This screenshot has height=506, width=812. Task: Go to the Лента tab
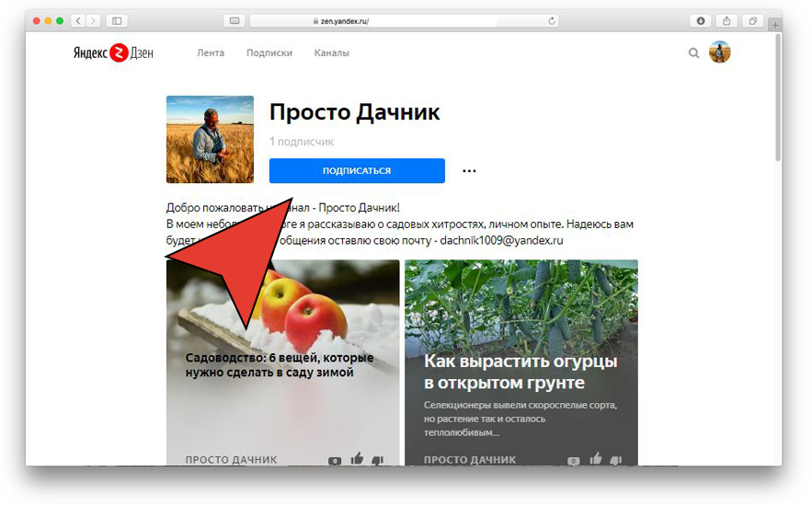click(211, 52)
